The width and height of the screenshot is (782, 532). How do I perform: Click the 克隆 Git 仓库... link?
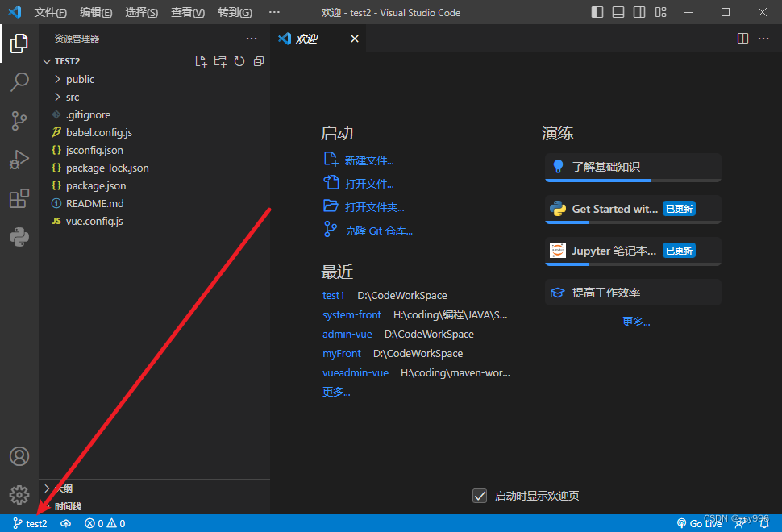(379, 231)
